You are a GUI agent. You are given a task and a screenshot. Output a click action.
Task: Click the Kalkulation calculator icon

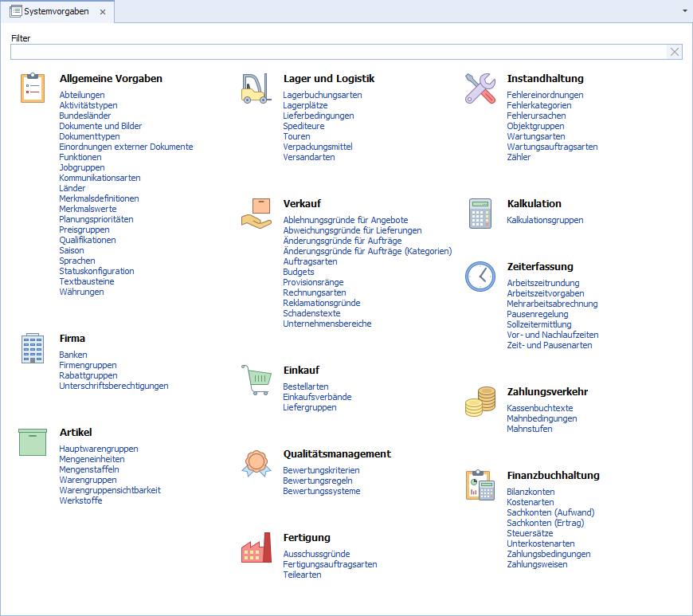coord(480,213)
